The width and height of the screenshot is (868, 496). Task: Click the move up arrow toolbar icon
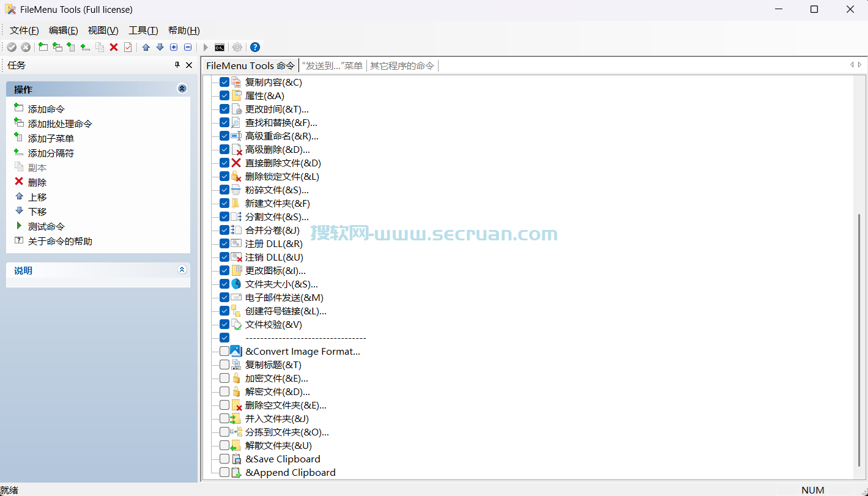point(146,47)
